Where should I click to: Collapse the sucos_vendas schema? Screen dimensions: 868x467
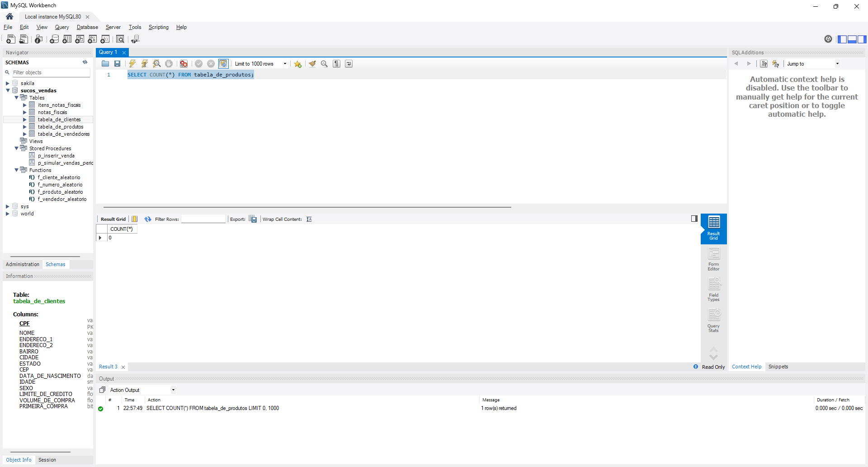[x=8, y=91]
